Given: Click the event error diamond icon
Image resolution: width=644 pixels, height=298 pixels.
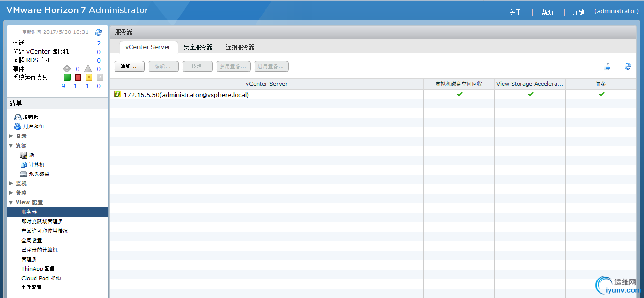Looking at the screenshot, I should pyautogui.click(x=67, y=69).
